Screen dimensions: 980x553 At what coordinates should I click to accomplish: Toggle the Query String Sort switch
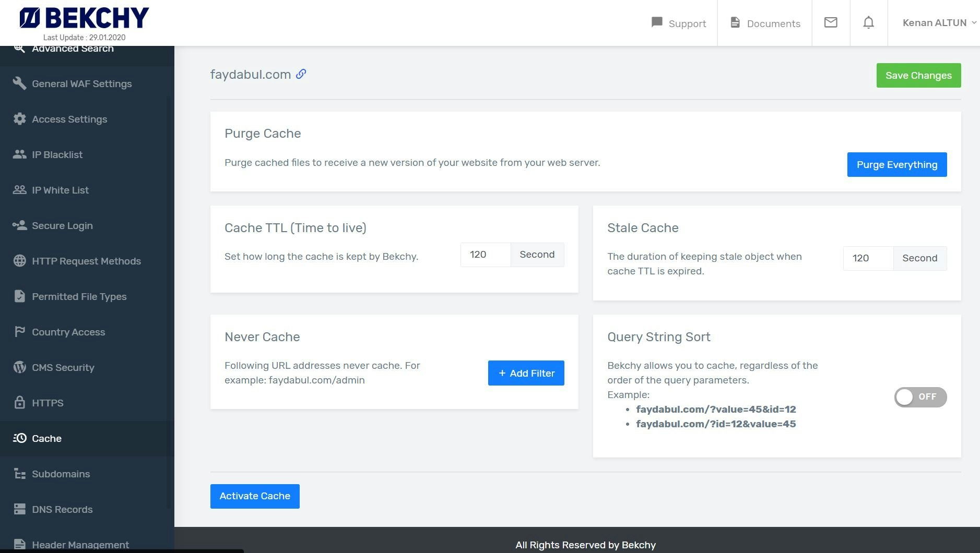coord(920,397)
